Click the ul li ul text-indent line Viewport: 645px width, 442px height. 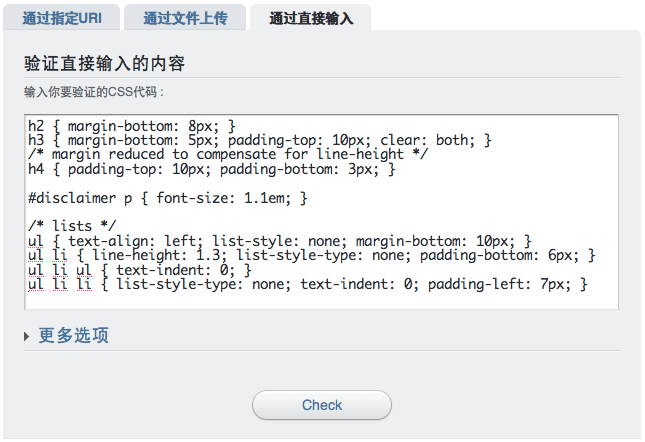click(x=140, y=270)
